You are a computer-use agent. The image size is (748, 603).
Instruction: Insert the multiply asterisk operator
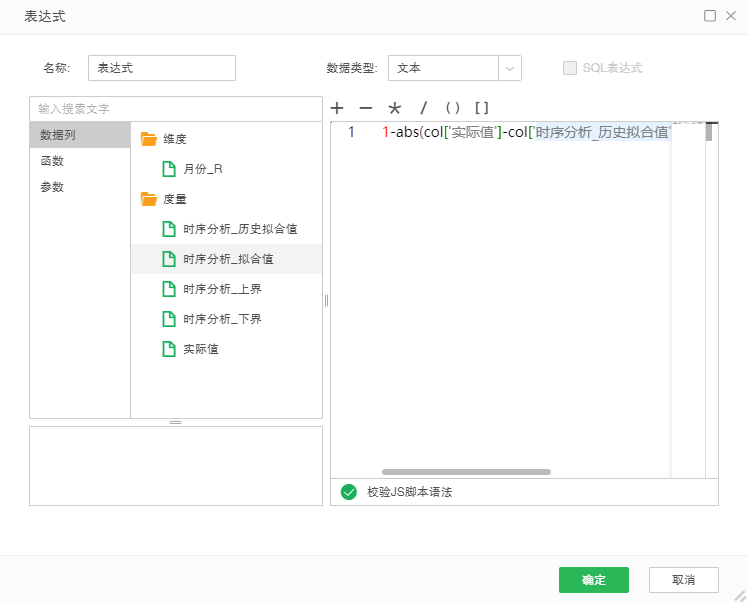[x=394, y=108]
